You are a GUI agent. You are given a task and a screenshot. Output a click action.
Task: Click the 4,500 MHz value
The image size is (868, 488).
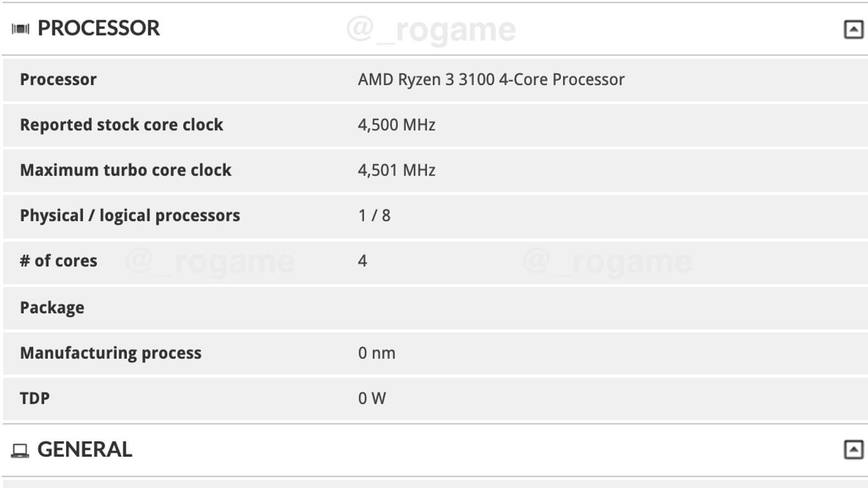396,125
